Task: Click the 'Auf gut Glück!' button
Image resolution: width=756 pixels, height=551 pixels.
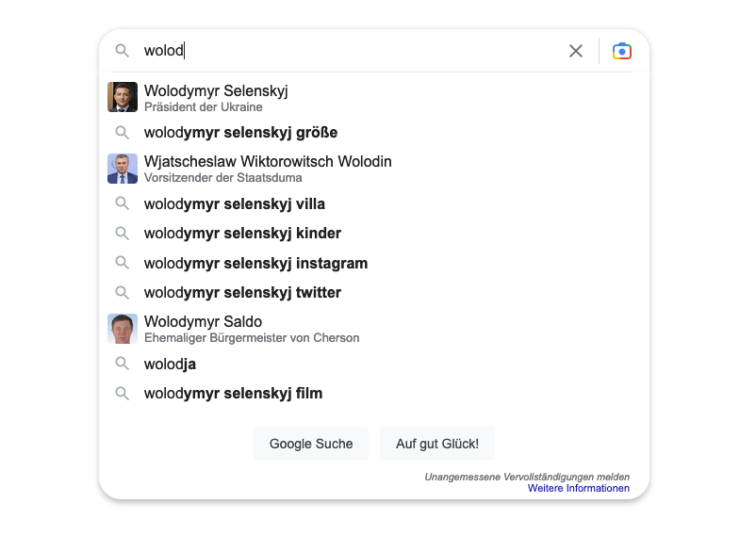Action: click(436, 444)
